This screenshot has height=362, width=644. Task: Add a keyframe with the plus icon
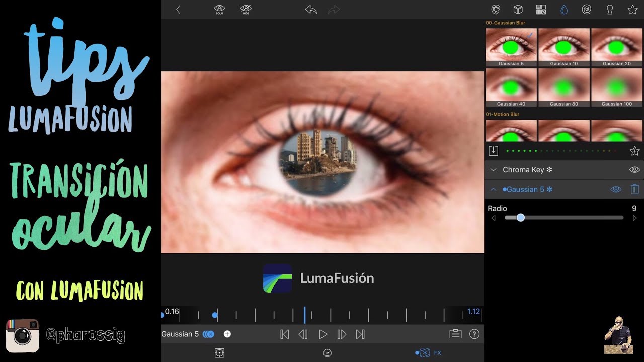(227, 334)
